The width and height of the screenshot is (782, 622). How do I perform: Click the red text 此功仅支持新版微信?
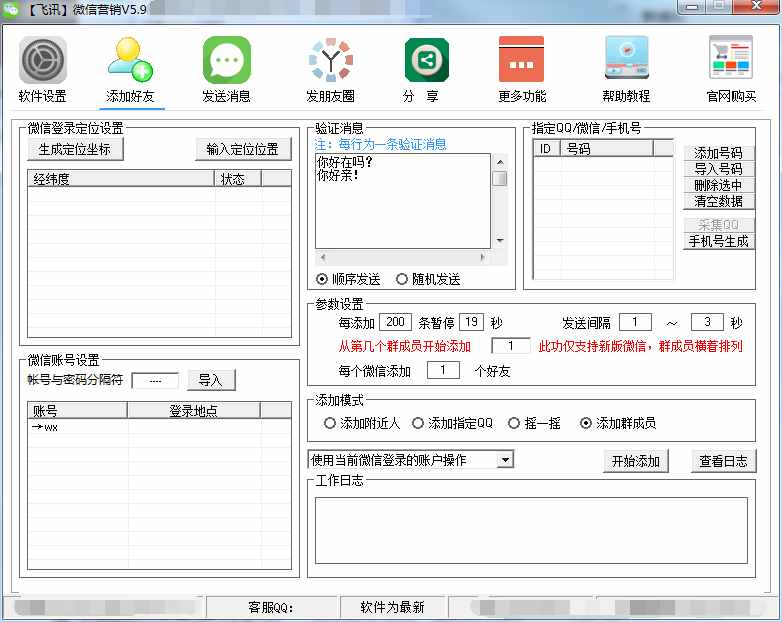(592, 346)
